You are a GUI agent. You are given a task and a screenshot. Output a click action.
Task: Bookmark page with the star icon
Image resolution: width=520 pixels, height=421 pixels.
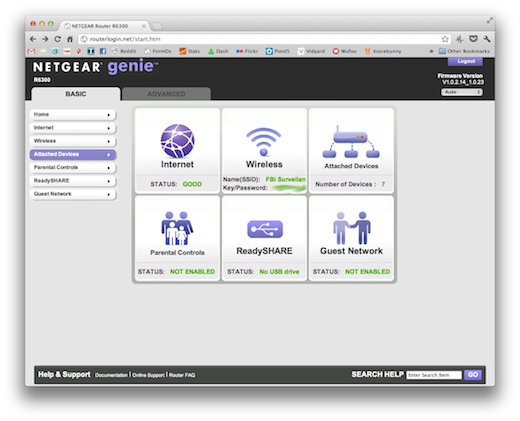click(445, 39)
